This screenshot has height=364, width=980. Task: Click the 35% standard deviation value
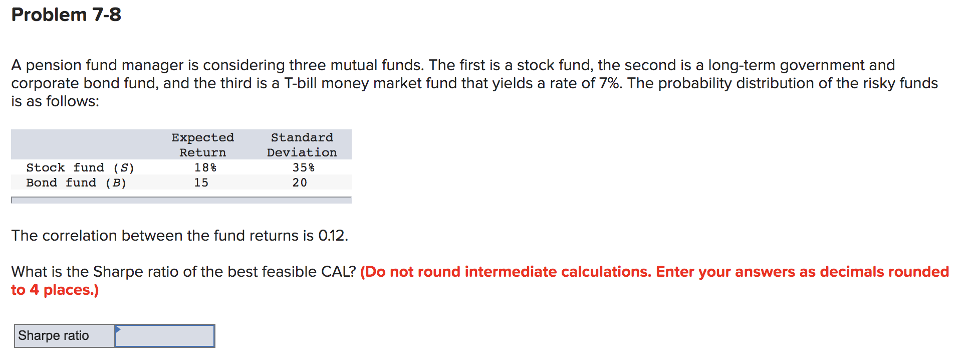[304, 167]
